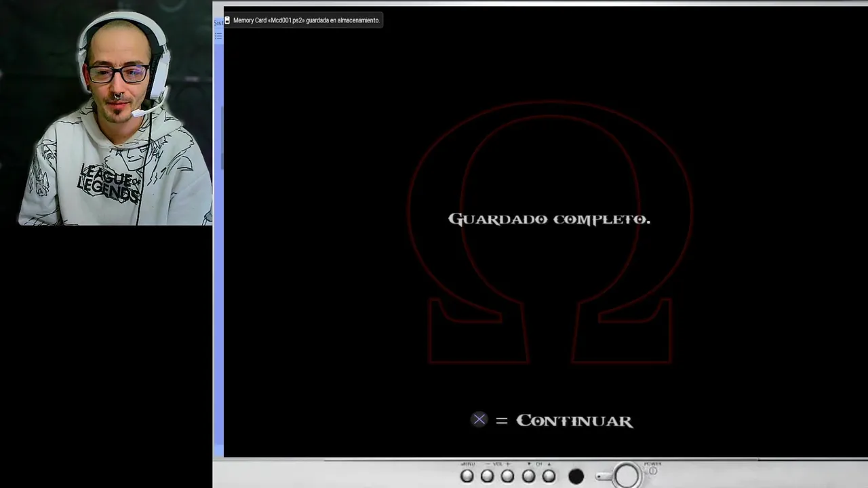Click the X button icon beside Continuar
This screenshot has width=868, height=488.
479,420
